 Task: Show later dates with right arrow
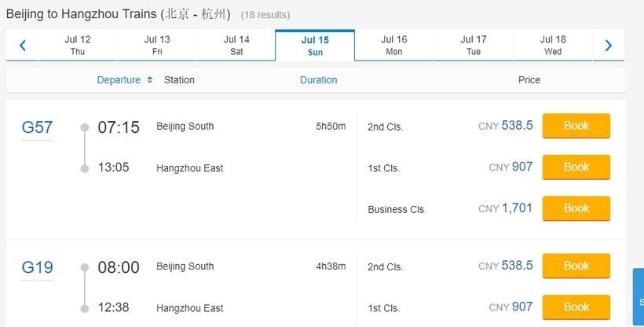tap(609, 46)
